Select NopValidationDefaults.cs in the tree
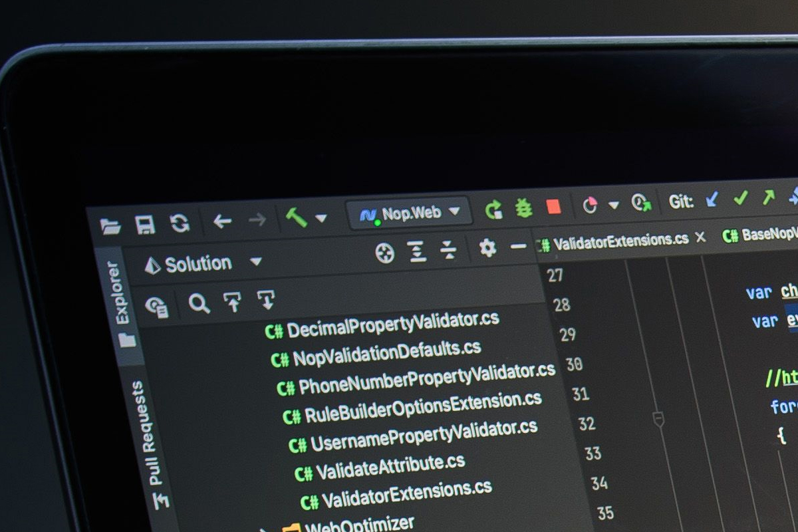The image size is (798, 532). (x=376, y=354)
